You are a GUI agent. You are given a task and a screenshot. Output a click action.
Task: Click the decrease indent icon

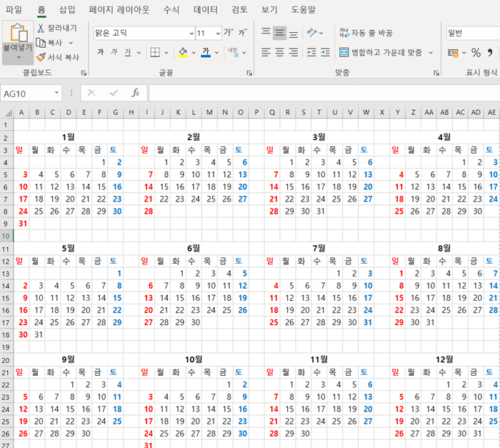click(x=311, y=52)
